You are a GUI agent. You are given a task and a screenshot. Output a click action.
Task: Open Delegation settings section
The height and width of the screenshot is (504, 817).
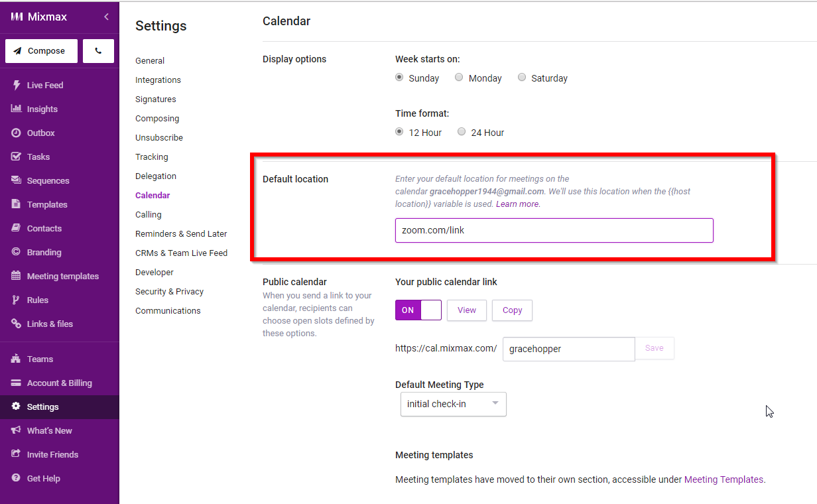coord(156,176)
